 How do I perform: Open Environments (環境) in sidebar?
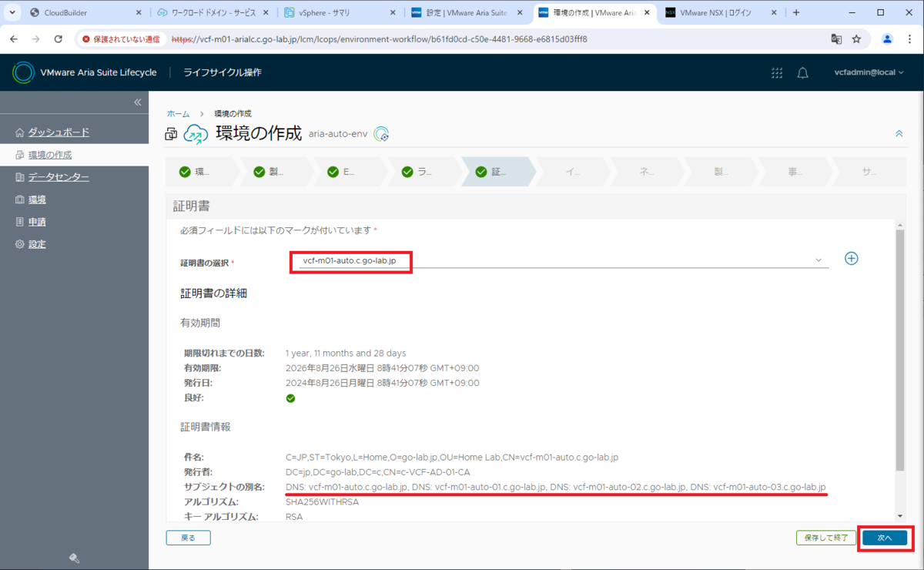[37, 199]
